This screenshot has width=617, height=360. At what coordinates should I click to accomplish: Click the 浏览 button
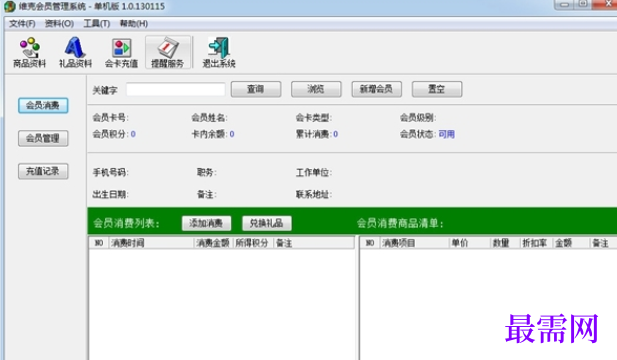316,89
